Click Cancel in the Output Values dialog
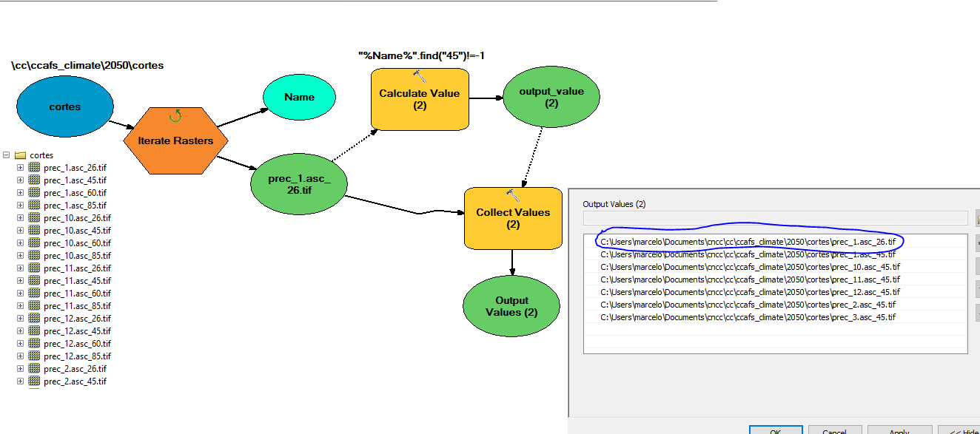The image size is (980, 434). tap(835, 430)
